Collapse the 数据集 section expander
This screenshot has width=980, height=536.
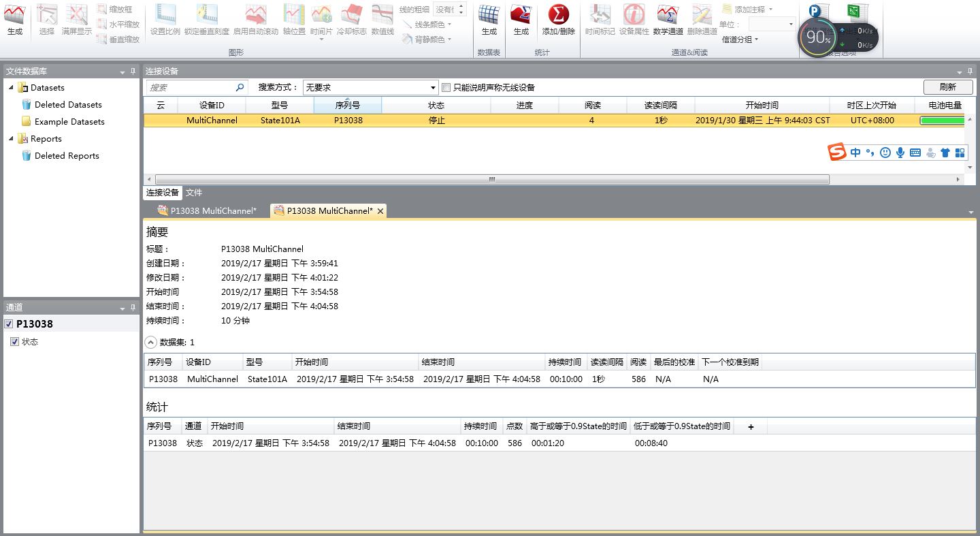coord(151,343)
